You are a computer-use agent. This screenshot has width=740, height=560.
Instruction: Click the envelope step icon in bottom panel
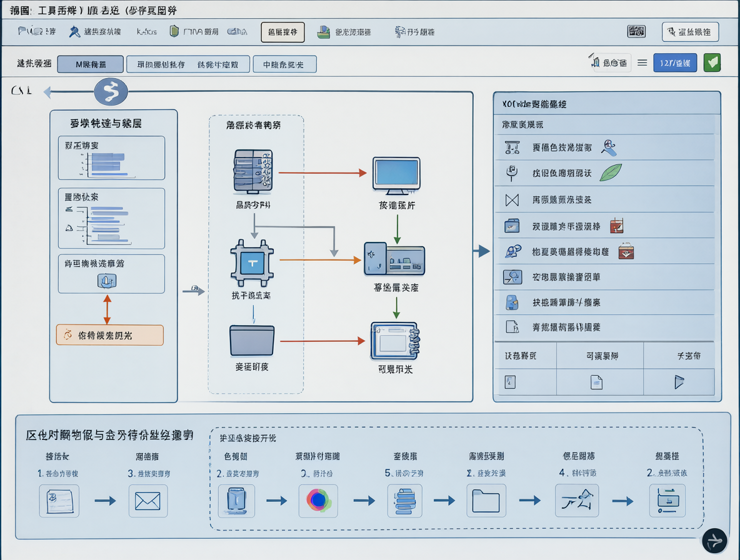(147, 501)
